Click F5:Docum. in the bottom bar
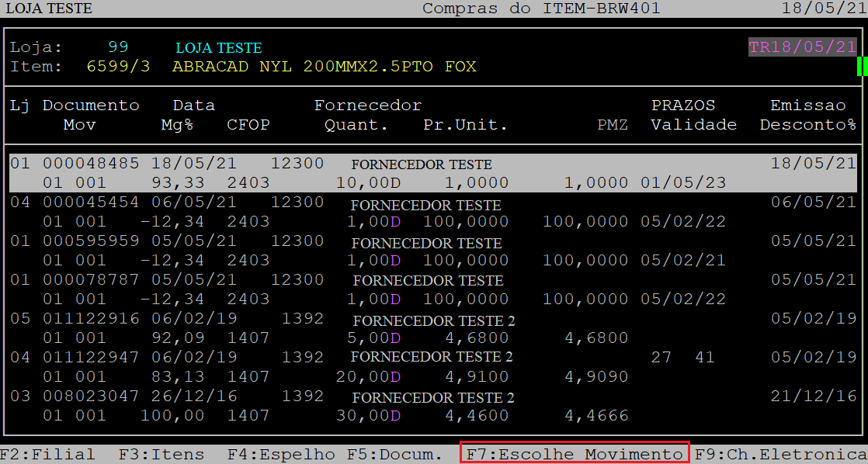The height and width of the screenshot is (464, 868). click(x=394, y=455)
